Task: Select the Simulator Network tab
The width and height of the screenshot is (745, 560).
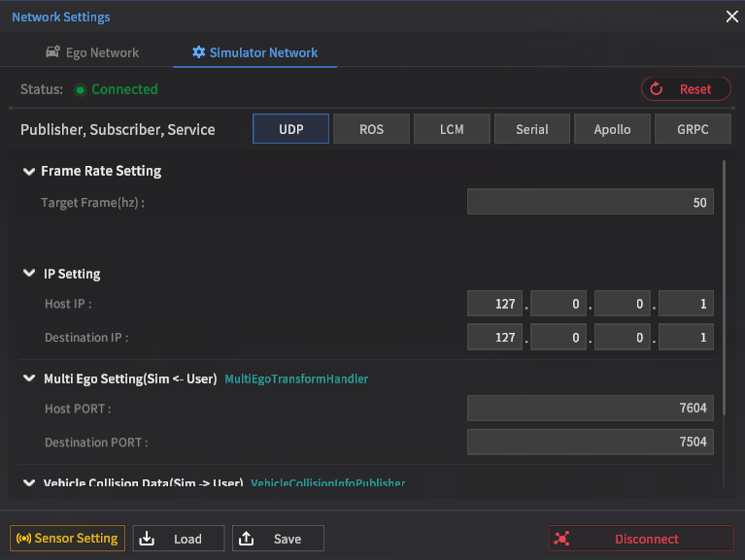Action: click(254, 52)
